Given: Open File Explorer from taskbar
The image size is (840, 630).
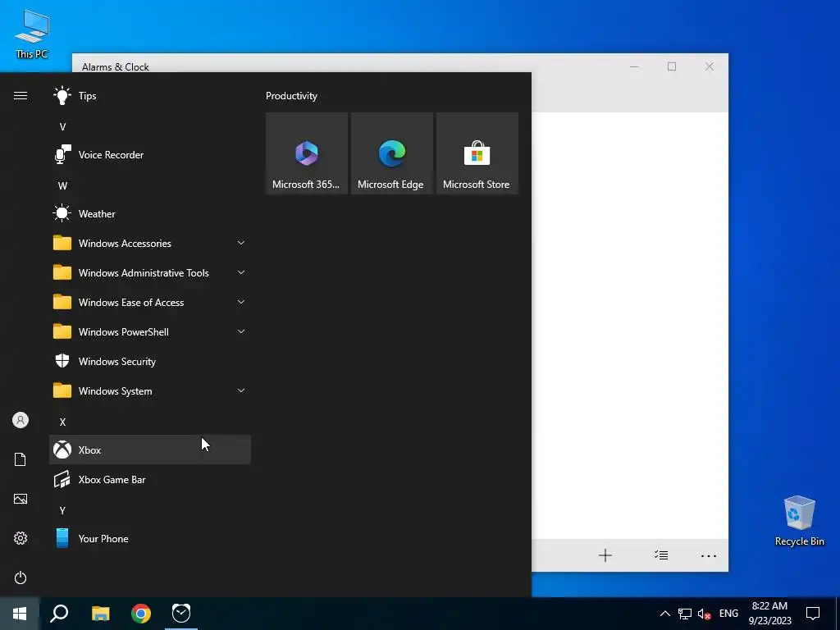Looking at the screenshot, I should [100, 614].
